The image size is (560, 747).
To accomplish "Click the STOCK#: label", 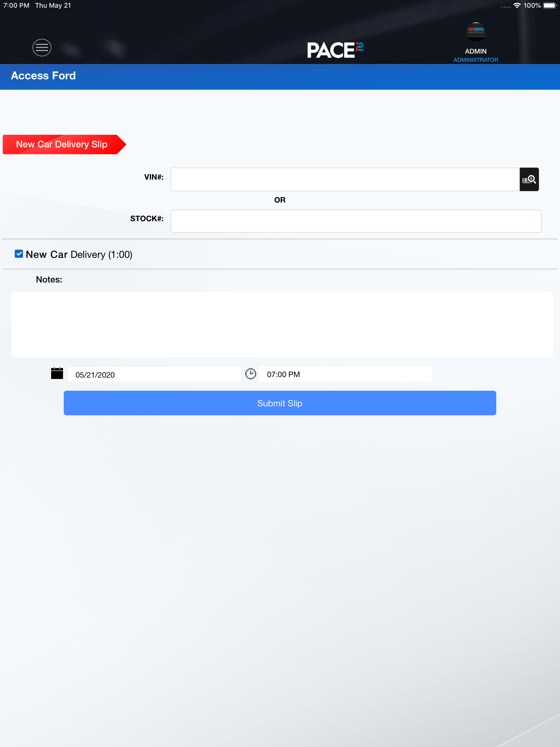I will [x=147, y=218].
